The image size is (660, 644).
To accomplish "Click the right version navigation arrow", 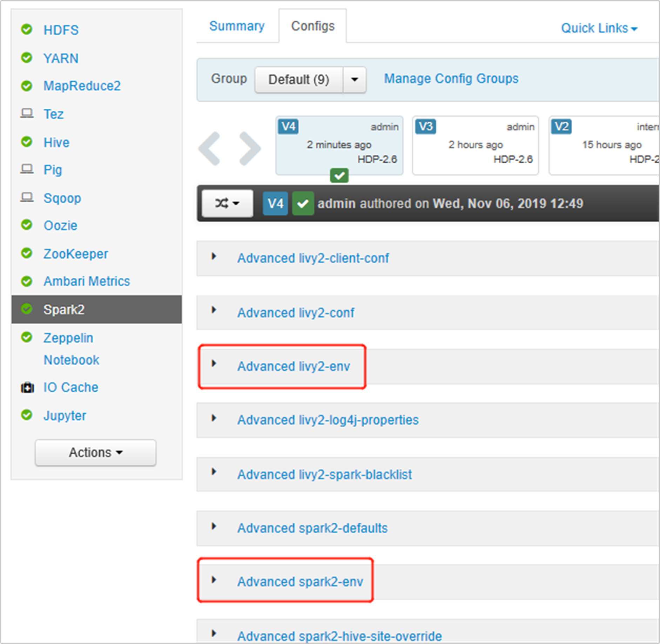I will pos(250,149).
